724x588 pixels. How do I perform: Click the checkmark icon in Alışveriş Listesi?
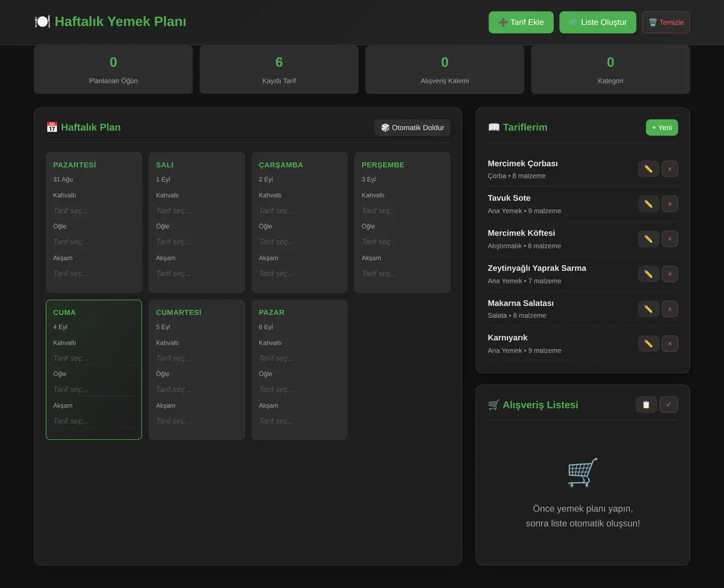point(668,405)
